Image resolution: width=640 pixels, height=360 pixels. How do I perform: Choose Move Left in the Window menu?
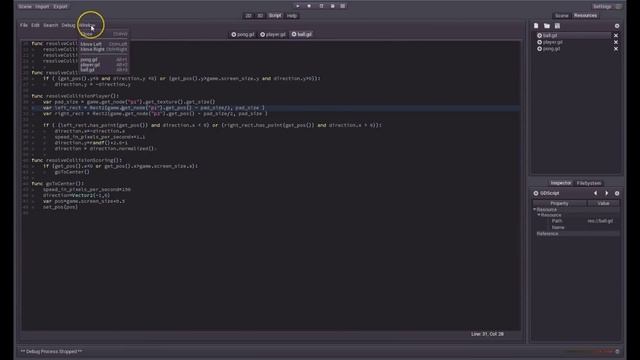coord(104,44)
